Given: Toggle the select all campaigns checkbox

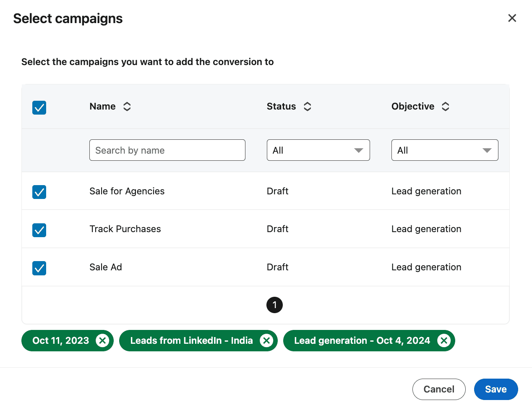Looking at the screenshot, I should (39, 108).
